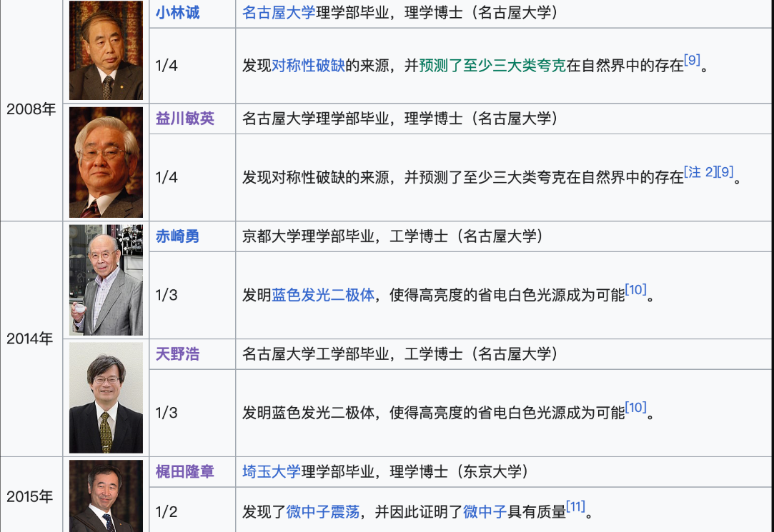The image size is (774, 532).
Task: Click 小林诚's portrait photo
Action: click(106, 50)
